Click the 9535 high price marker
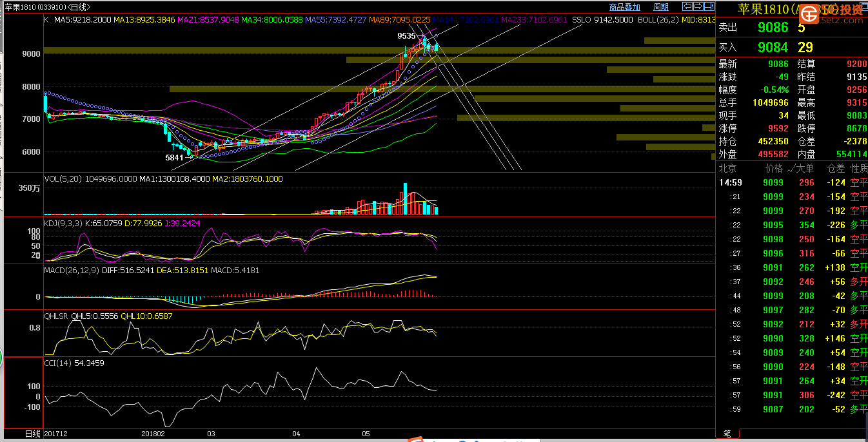The width and height of the screenshot is (868, 442). (x=406, y=36)
